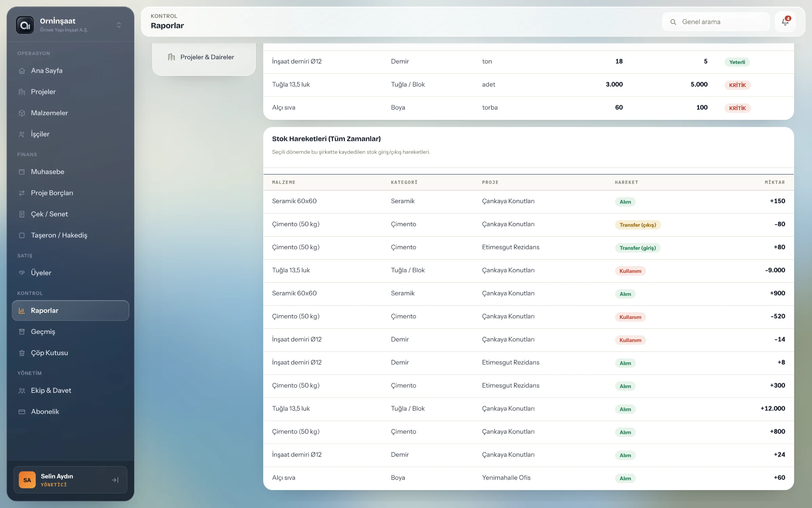Click the Selin Aydın profile card
The image size is (812, 508).
point(70,480)
